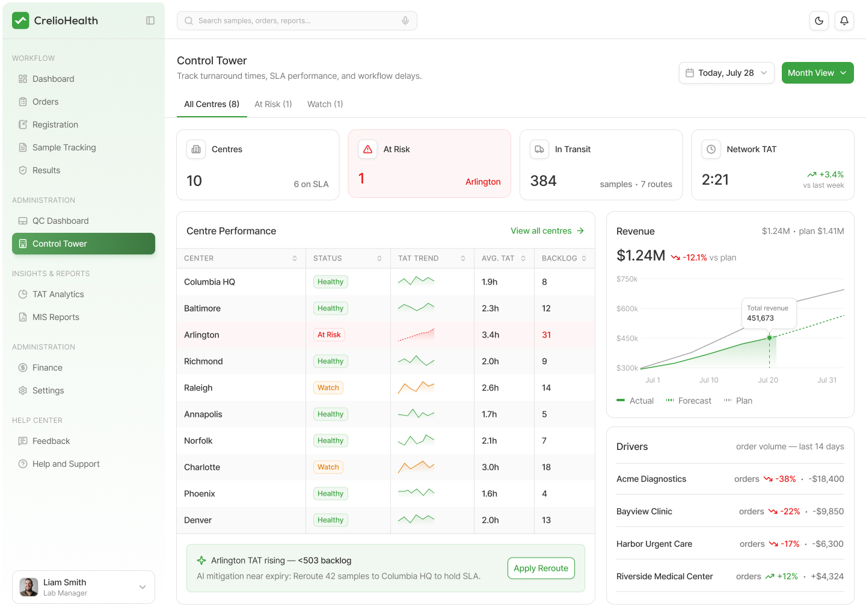Image resolution: width=866 pixels, height=616 pixels.
Task: Switch to the At Risk (1) tab
Action: point(273,104)
